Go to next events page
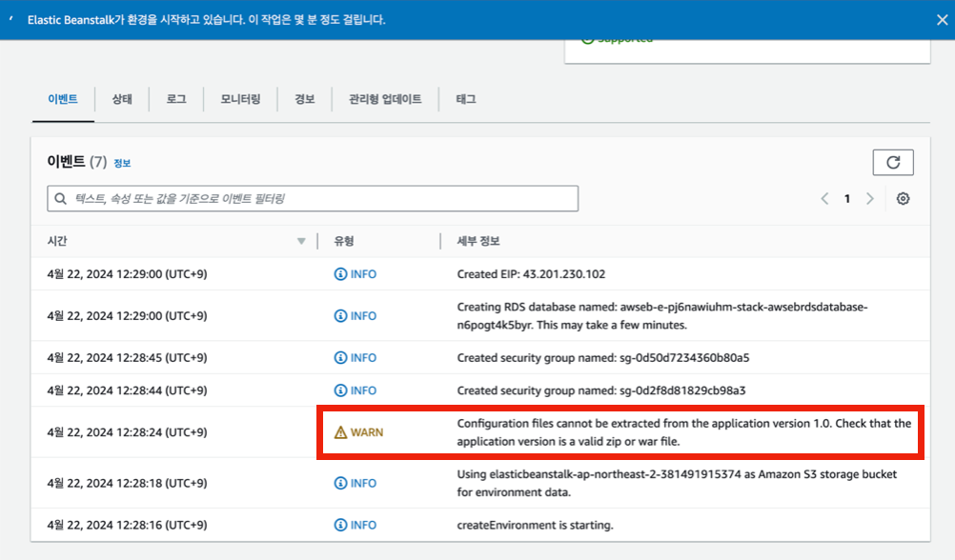This screenshot has width=955, height=560. pos(870,198)
